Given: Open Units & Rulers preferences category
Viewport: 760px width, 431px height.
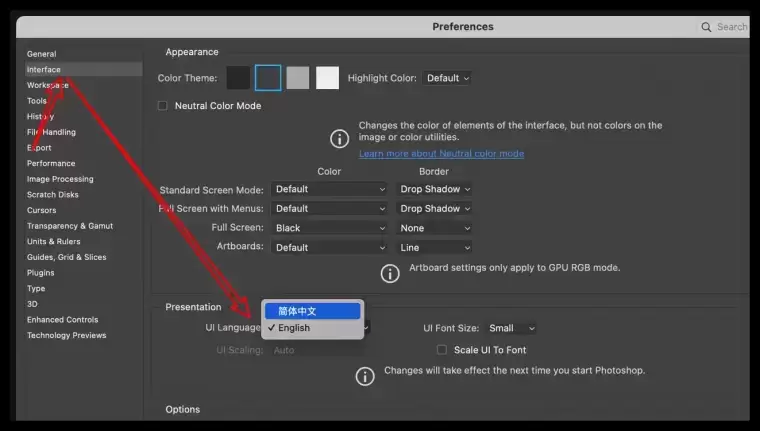Looking at the screenshot, I should (x=54, y=241).
